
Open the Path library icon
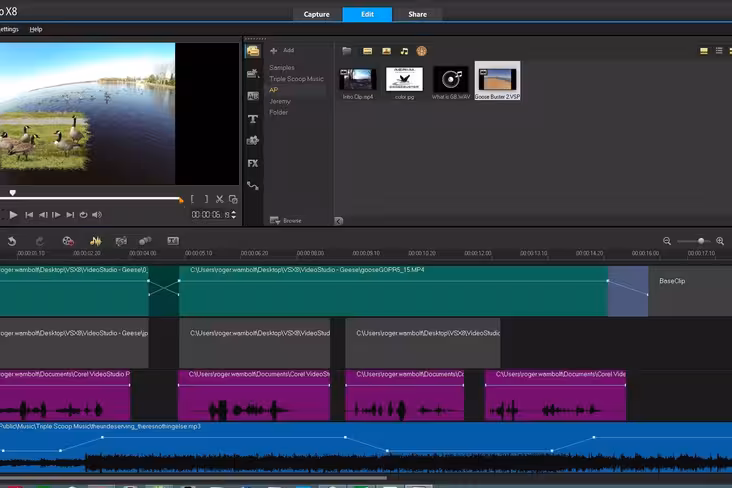click(253, 186)
